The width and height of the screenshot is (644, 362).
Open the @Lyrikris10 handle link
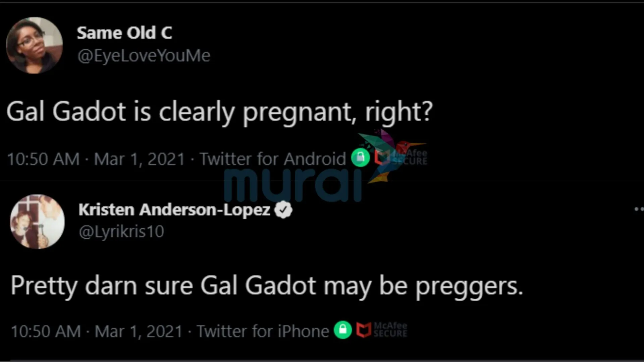(121, 232)
